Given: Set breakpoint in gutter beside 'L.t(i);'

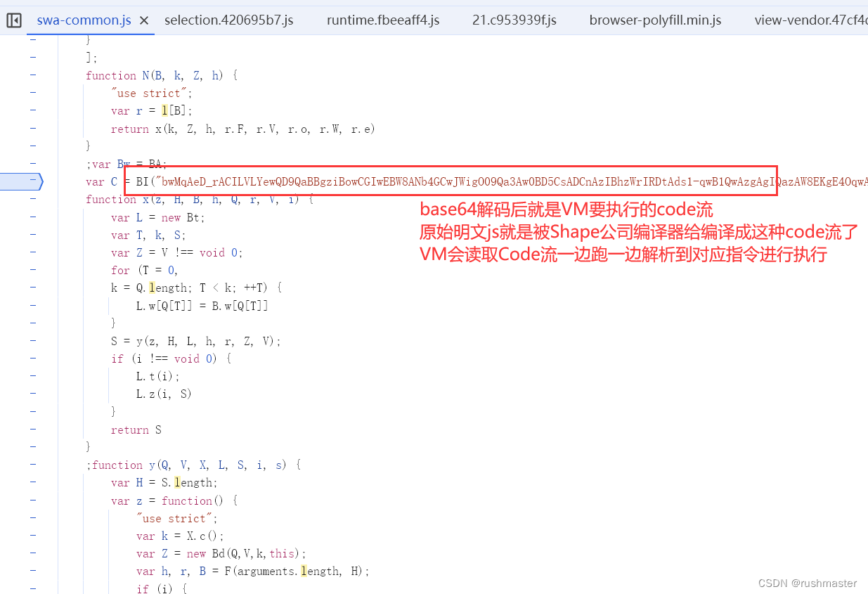Looking at the screenshot, I should pos(33,376).
